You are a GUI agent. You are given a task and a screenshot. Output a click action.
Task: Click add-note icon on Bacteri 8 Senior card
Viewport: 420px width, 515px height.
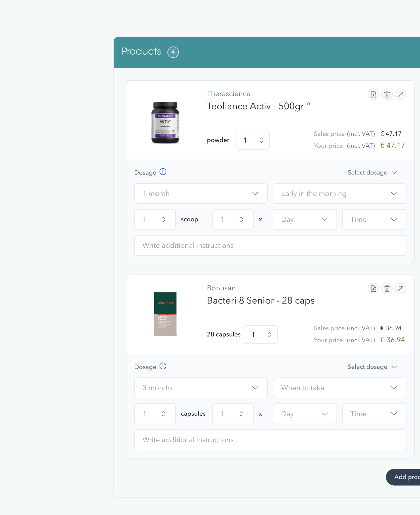[x=373, y=289]
